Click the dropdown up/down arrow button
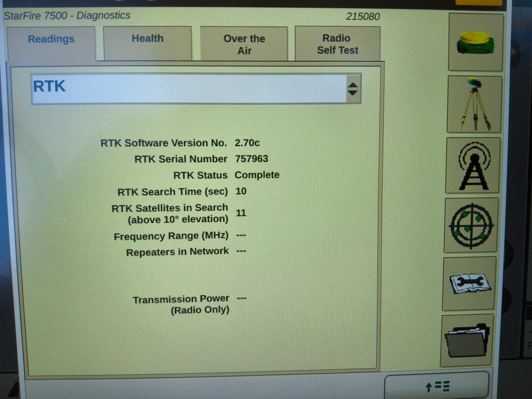532x399 pixels. coord(353,89)
